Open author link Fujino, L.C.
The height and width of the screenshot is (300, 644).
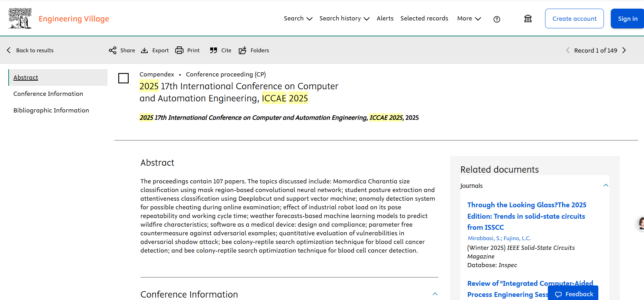click(517, 238)
